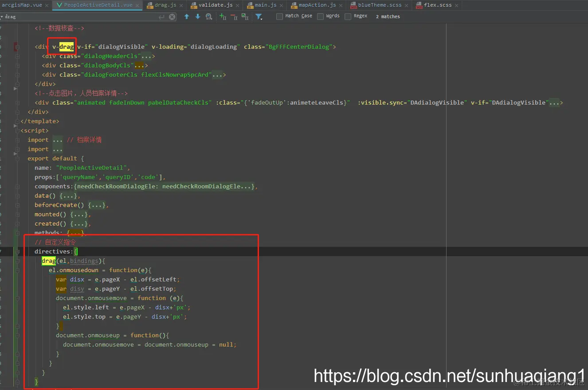Jump to next search occurrence arrow

click(x=198, y=16)
